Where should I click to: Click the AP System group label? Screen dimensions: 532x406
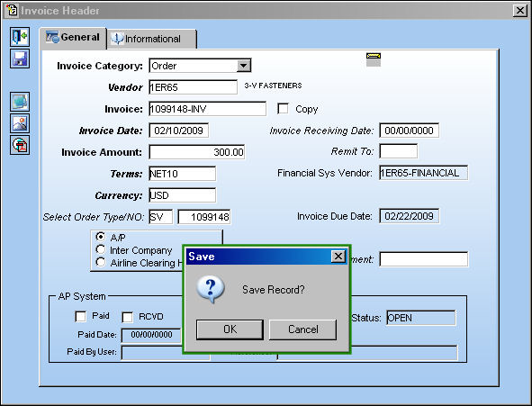tap(82, 296)
